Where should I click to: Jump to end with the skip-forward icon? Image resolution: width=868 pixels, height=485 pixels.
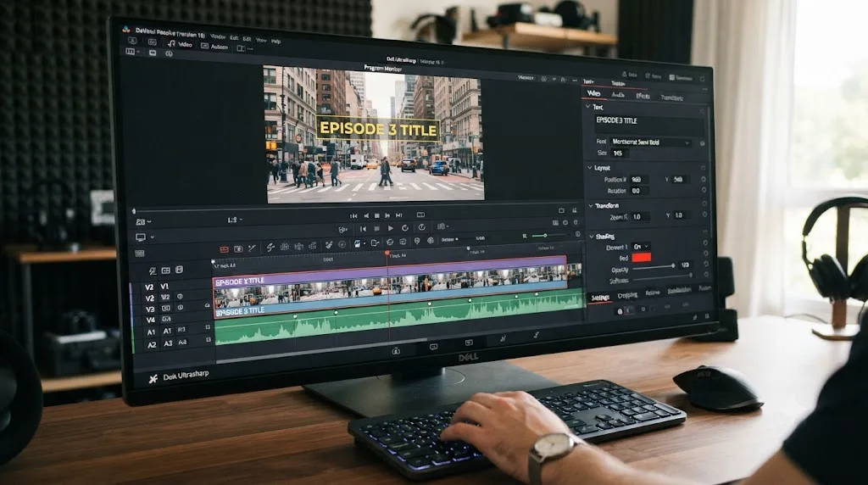(398, 215)
